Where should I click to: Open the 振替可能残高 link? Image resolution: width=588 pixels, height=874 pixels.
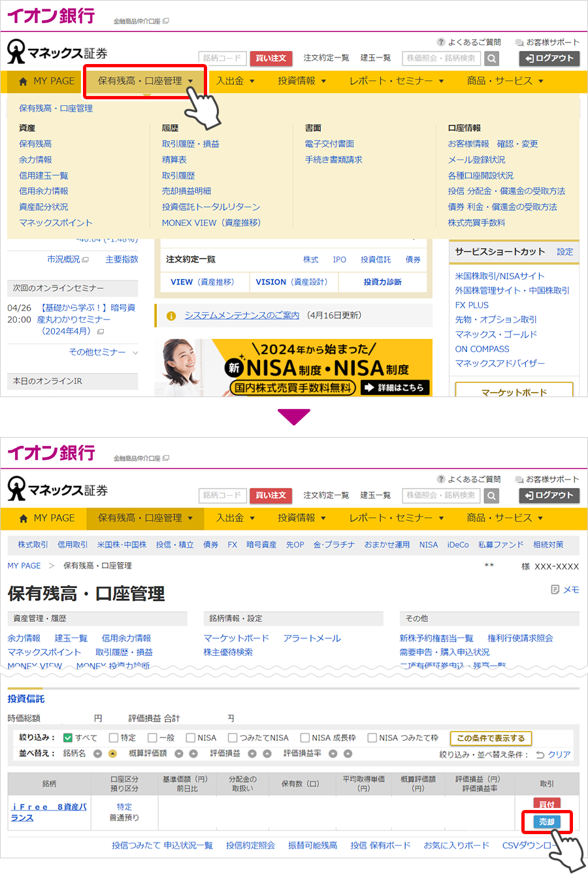[313, 845]
